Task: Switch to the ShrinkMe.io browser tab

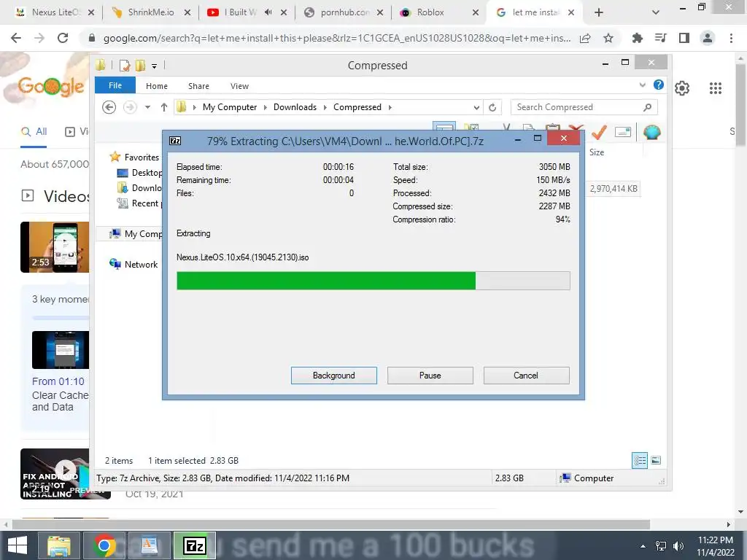Action: (x=150, y=12)
